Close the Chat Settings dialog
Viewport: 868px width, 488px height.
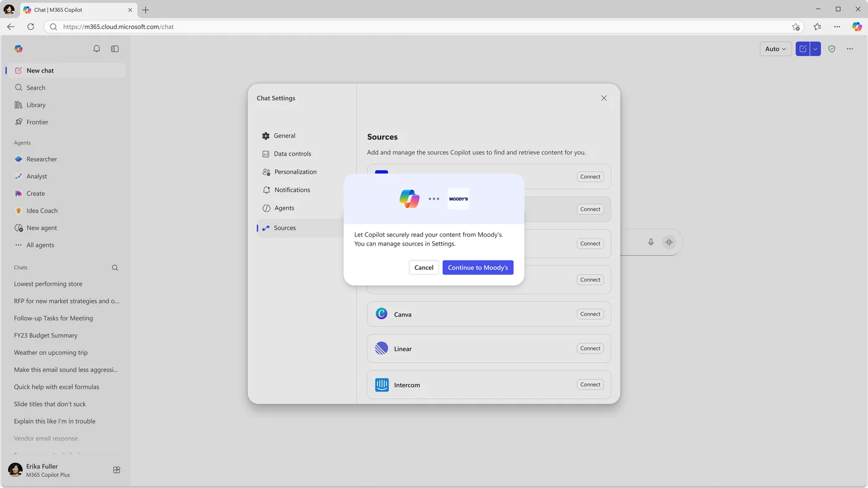click(x=604, y=98)
